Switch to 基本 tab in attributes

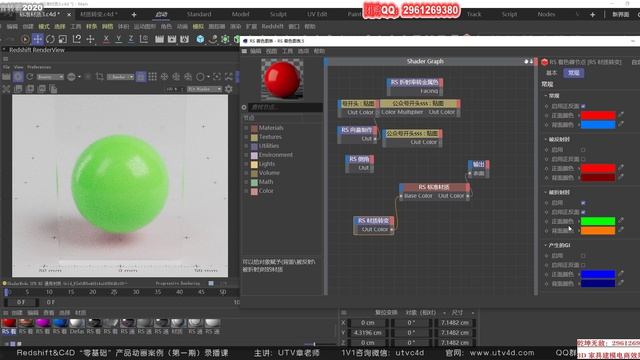pos(551,73)
